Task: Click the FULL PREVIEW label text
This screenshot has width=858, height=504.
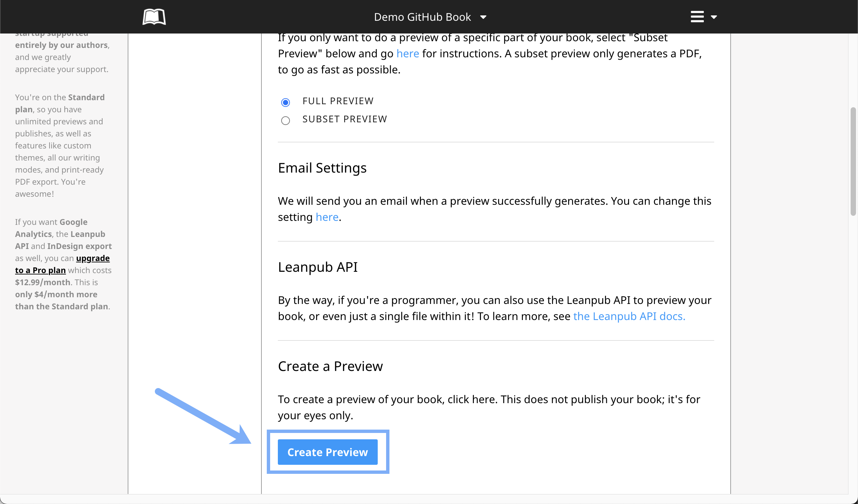Action: tap(338, 101)
